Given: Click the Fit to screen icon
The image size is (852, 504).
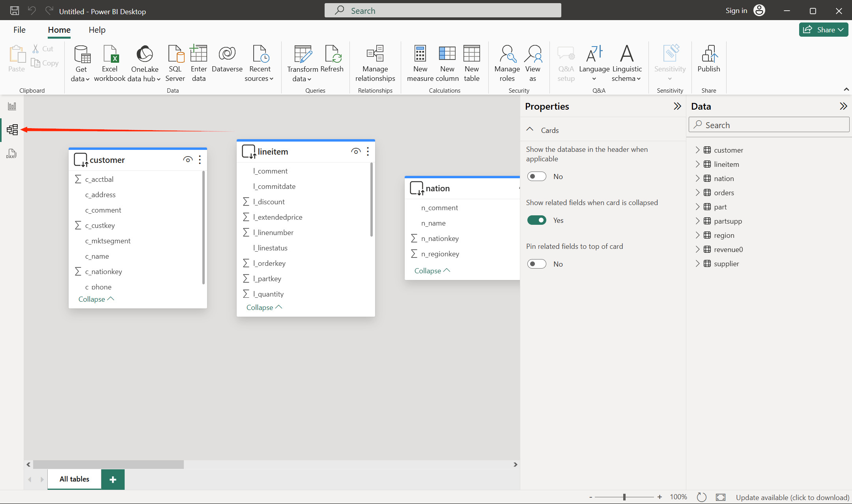Looking at the screenshot, I should click(x=721, y=497).
